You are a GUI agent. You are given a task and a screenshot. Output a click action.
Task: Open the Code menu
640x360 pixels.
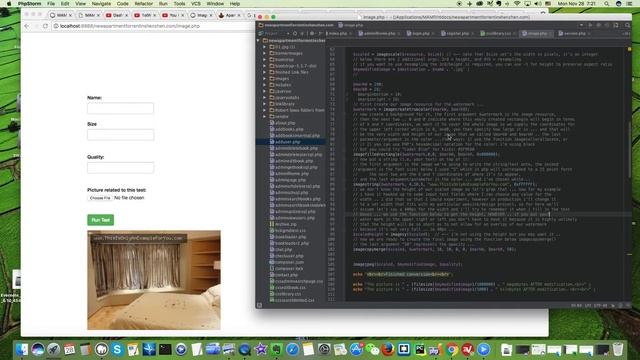[122, 4]
